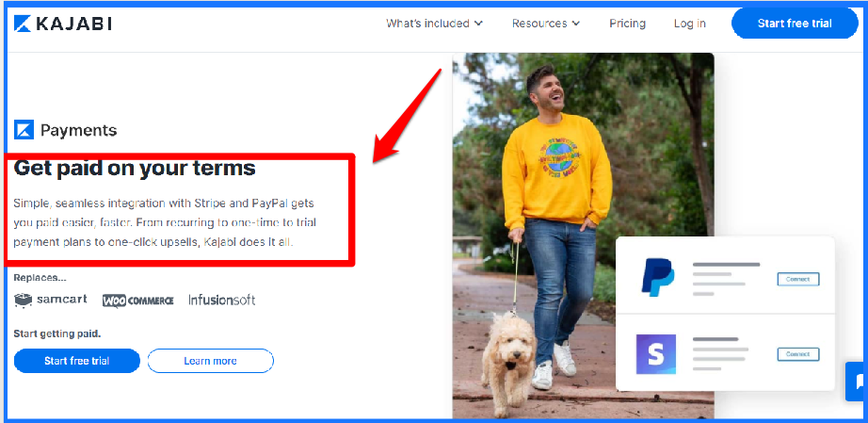This screenshot has width=868, height=423.
Task: Click the WooCommerce logo
Action: (x=137, y=301)
